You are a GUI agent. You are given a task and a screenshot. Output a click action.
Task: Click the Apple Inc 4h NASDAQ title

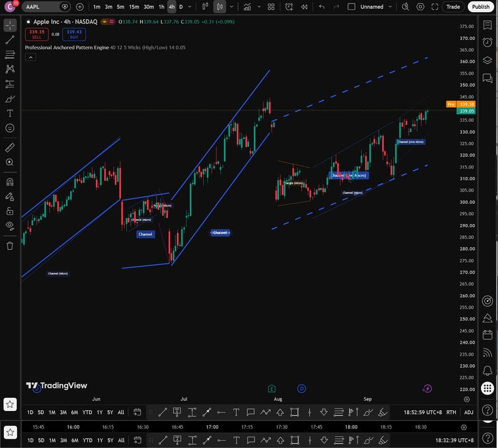click(x=65, y=21)
